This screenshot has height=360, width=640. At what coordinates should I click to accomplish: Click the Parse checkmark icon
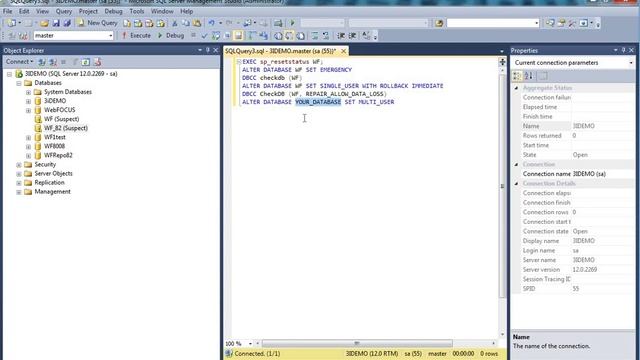coord(204,36)
